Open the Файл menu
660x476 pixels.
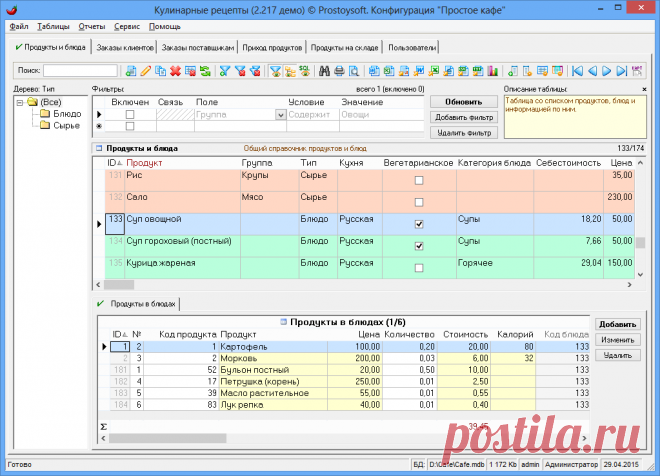click(19, 27)
